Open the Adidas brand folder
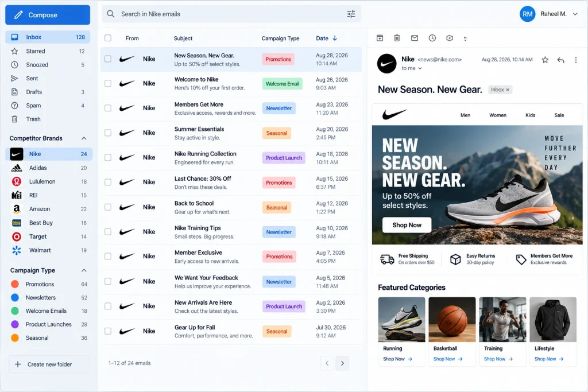Viewport: 588px width, 392px height. (49, 168)
